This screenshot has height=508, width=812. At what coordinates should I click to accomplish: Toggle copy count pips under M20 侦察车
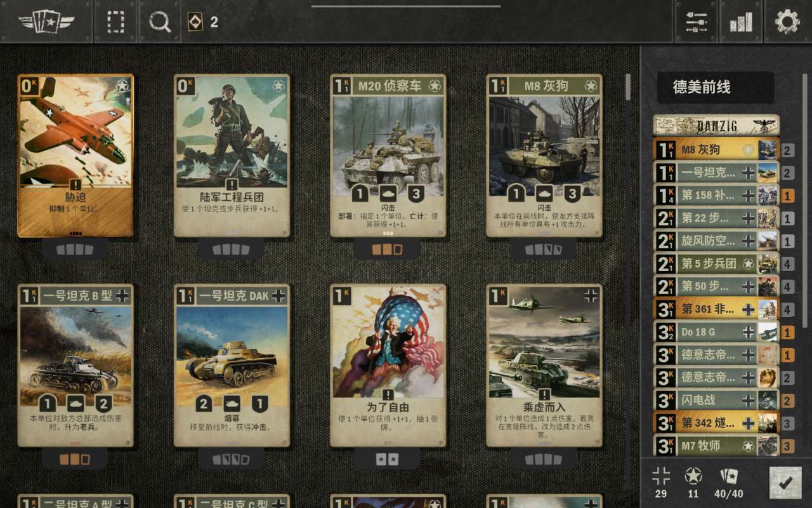388,250
